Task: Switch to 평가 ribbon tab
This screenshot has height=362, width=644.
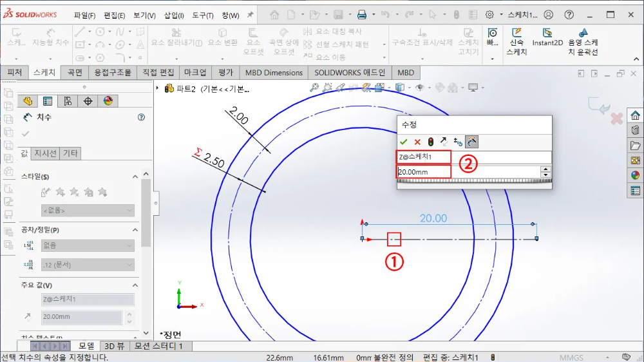Action: 225,72
